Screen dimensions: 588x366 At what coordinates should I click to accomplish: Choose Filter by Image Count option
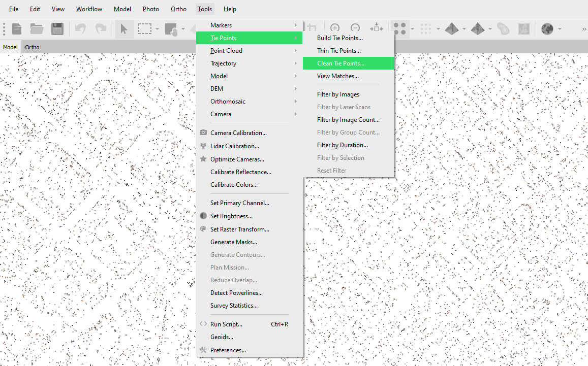(x=348, y=120)
